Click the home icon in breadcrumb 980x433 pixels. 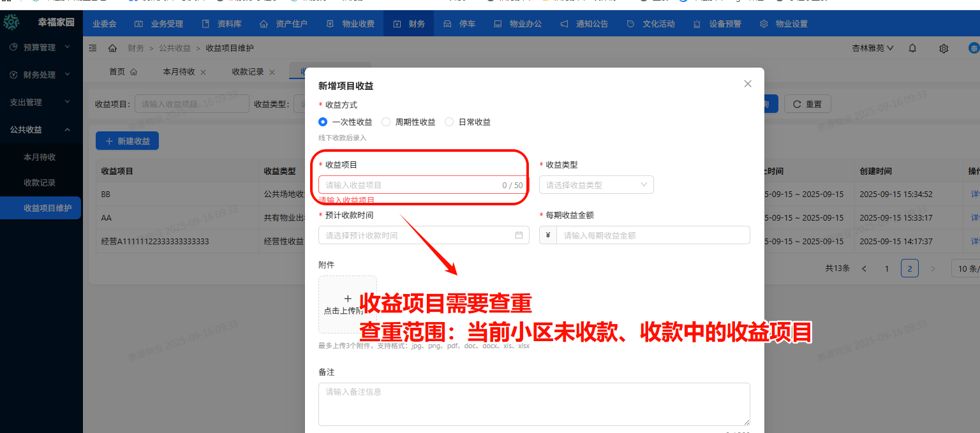click(x=113, y=48)
